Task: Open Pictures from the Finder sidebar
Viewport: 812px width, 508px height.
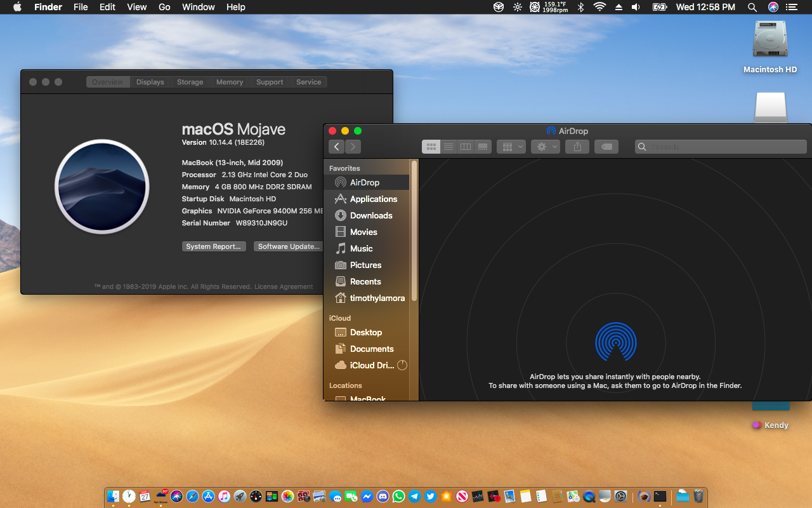Action: (367, 265)
